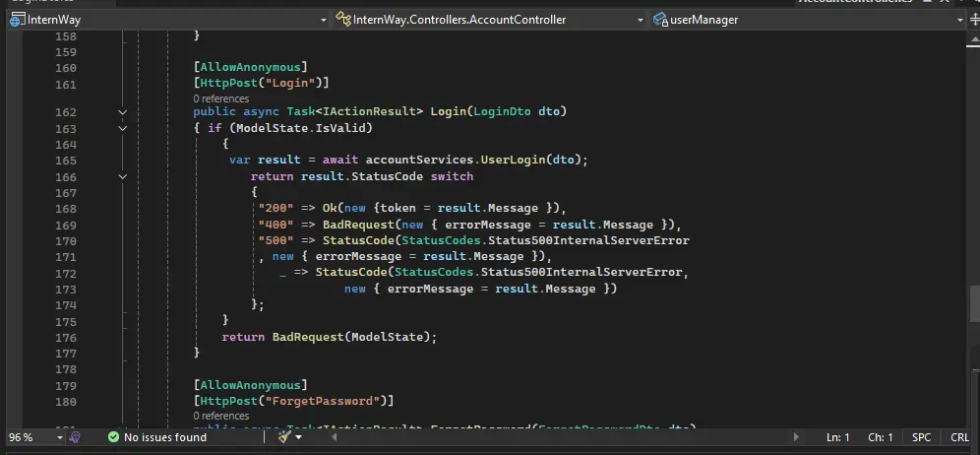Collapse the if block on line 163
The height and width of the screenshot is (455, 980).
(x=122, y=128)
